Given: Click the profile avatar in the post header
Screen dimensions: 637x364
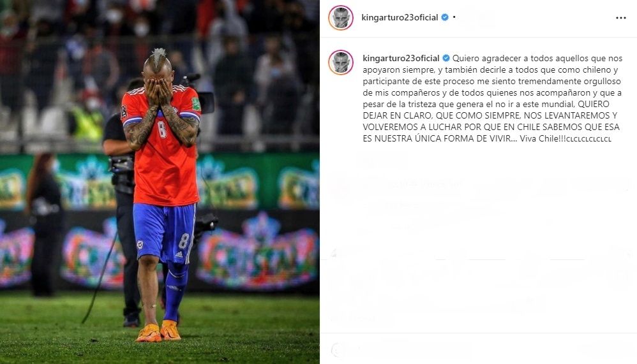Looking at the screenshot, I should click(x=341, y=18).
